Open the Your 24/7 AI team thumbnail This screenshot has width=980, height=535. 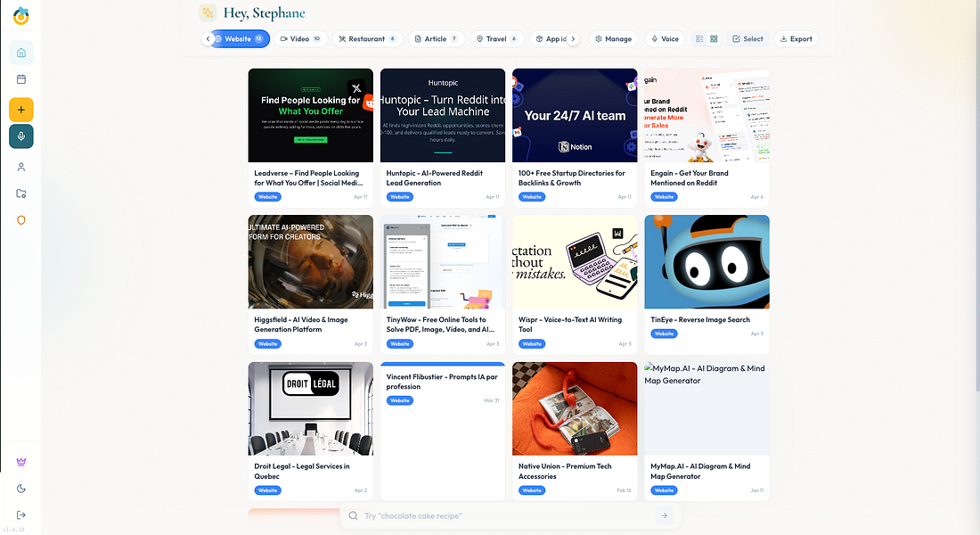575,115
